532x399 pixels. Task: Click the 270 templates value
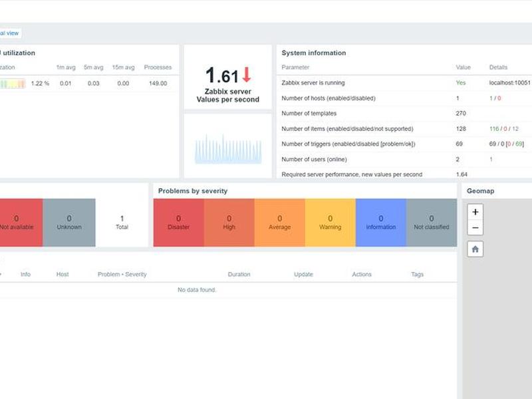point(461,113)
